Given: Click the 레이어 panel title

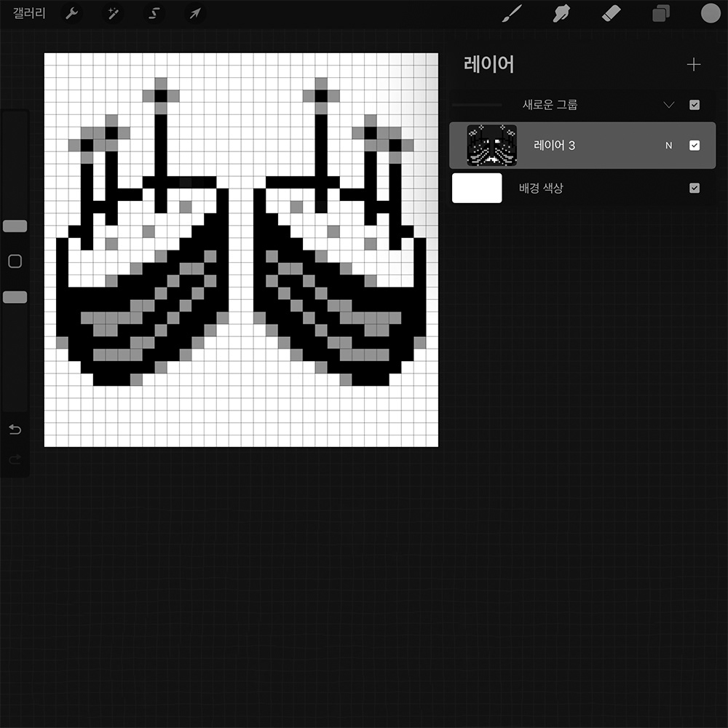Looking at the screenshot, I should (488, 65).
